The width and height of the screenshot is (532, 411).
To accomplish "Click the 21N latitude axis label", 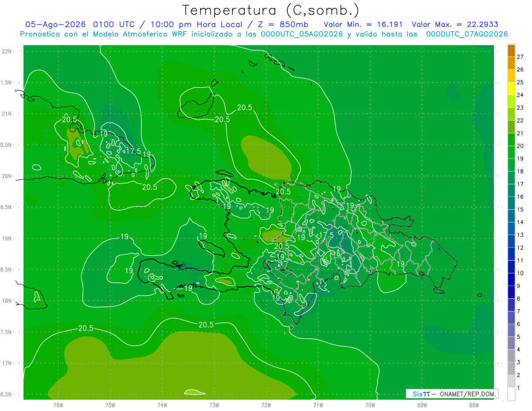I will pyautogui.click(x=8, y=114).
